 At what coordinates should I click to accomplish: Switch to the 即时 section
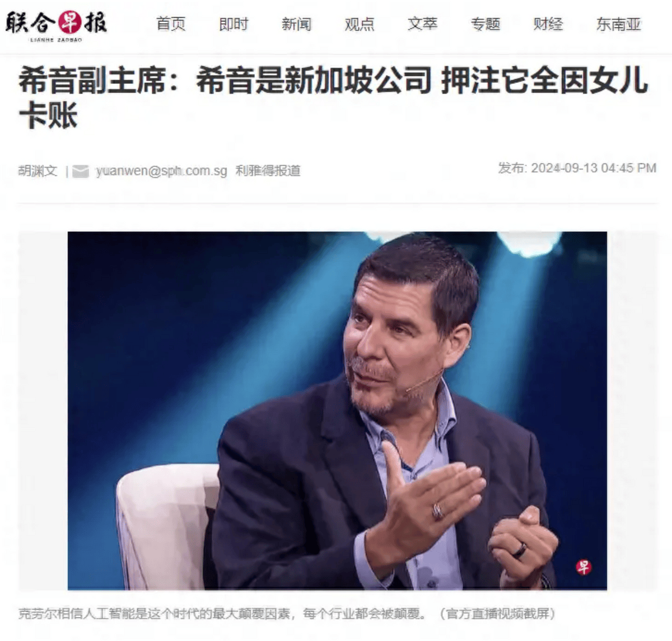pyautogui.click(x=234, y=24)
